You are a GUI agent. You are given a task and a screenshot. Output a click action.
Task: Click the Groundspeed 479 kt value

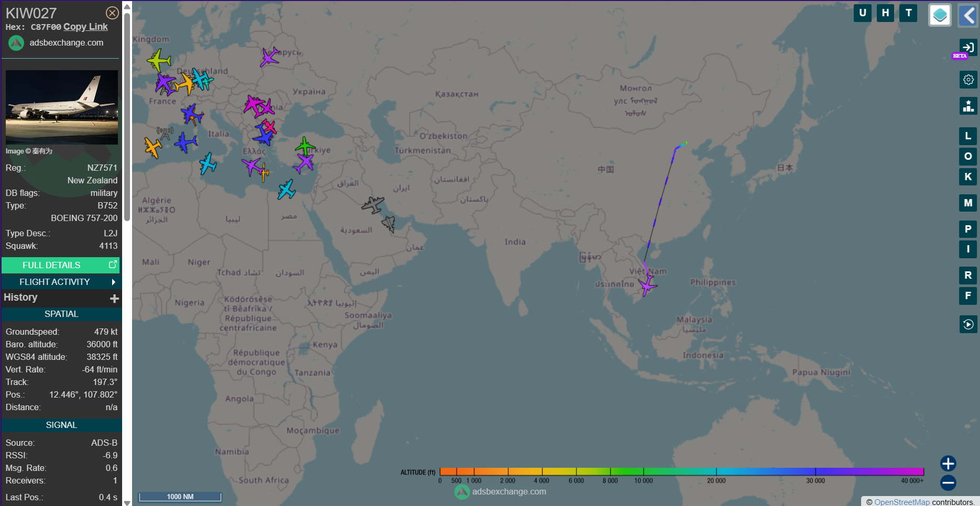click(x=106, y=332)
